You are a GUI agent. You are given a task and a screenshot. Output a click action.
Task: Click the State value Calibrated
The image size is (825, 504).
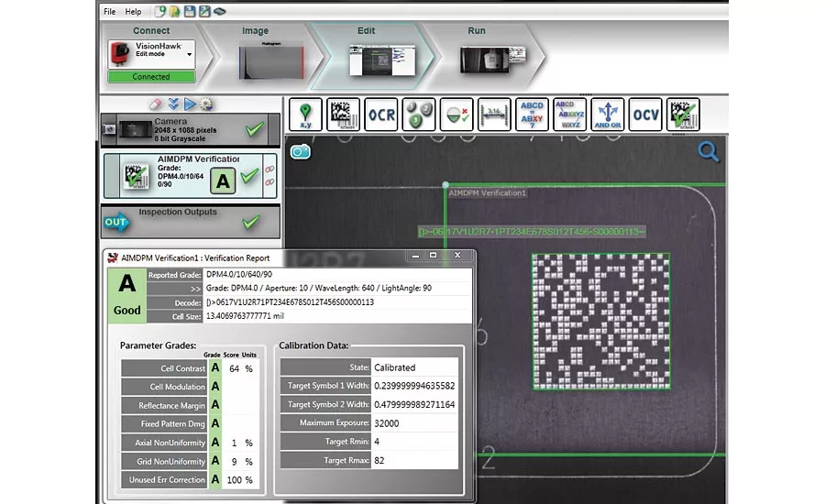click(394, 367)
